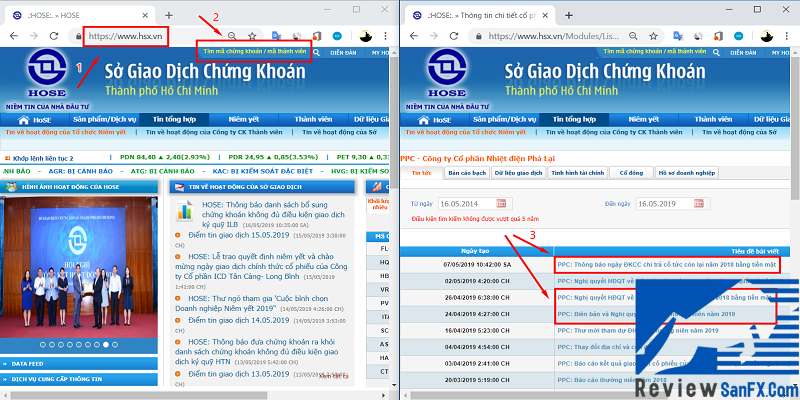Click padlock icon in PPC detail address bar
Viewport: 800px width, 400px height.
point(479,36)
